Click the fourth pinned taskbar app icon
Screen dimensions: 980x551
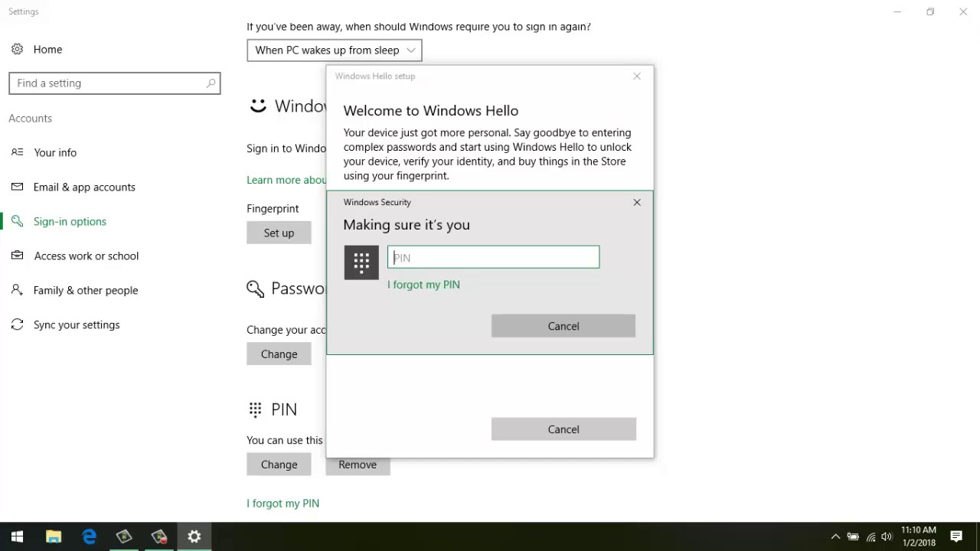pos(124,536)
